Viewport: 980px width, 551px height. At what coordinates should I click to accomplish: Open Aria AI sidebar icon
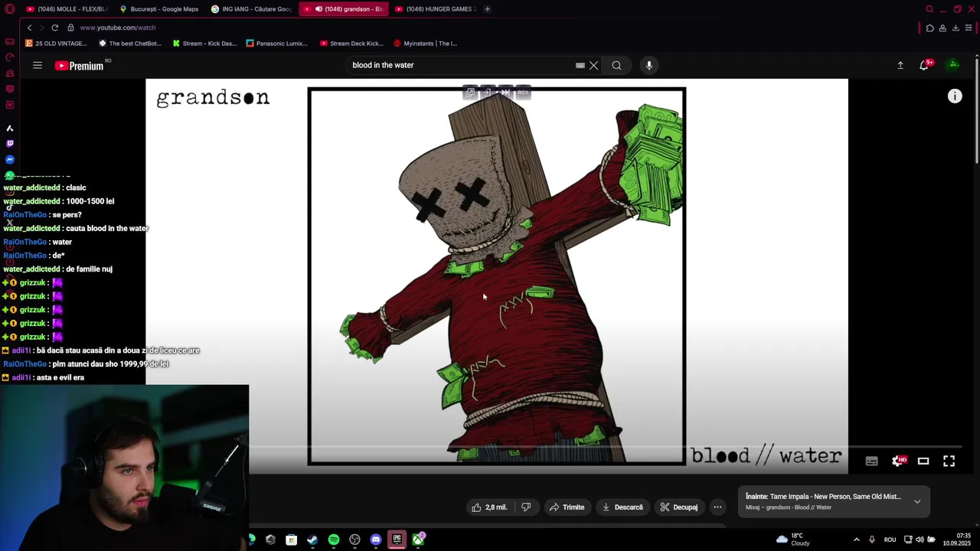9,128
